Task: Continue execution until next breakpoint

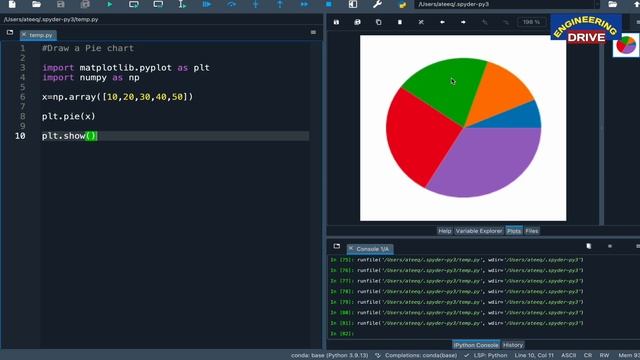Action: click(x=304, y=4)
